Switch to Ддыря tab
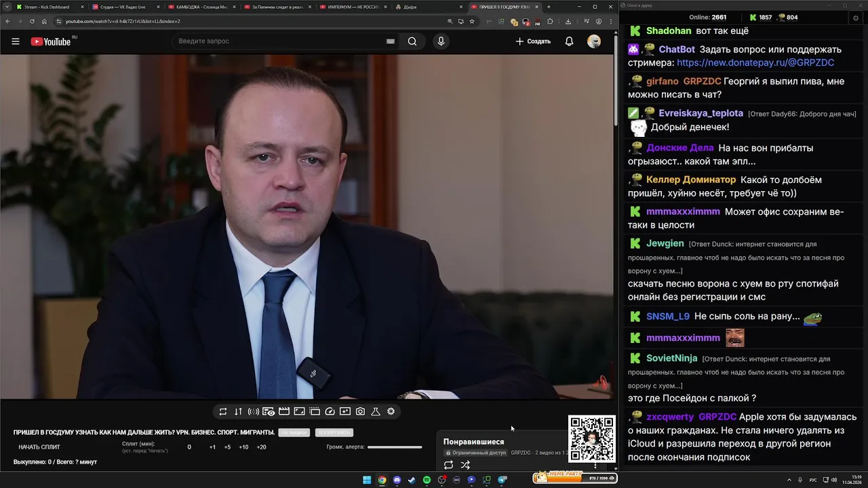The image size is (868, 488). (x=429, y=7)
